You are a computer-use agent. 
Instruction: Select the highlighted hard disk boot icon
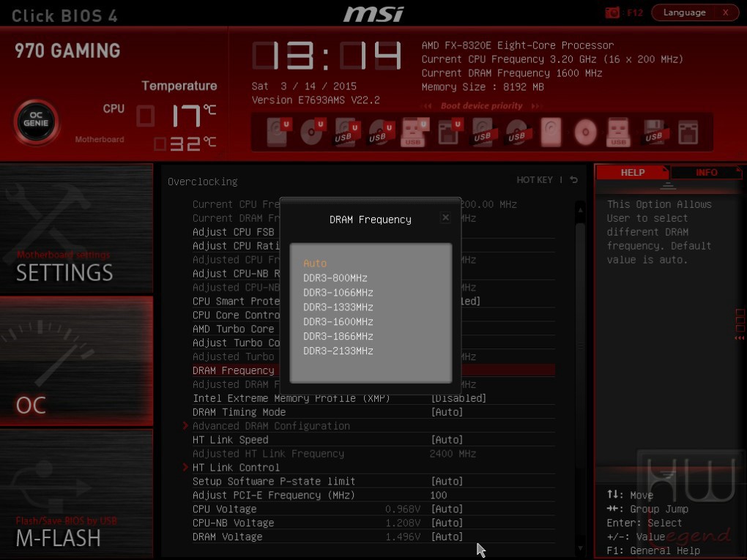[551, 132]
